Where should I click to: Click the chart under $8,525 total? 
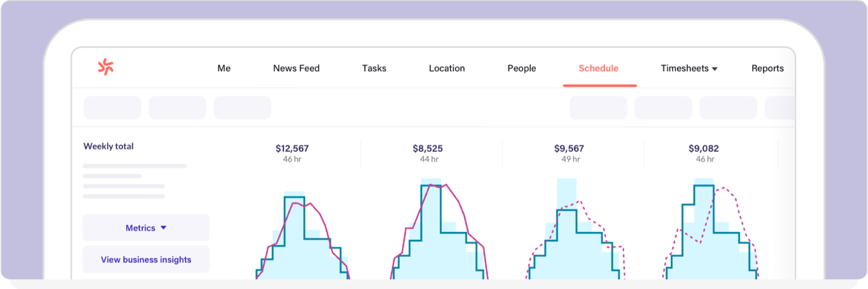439,229
